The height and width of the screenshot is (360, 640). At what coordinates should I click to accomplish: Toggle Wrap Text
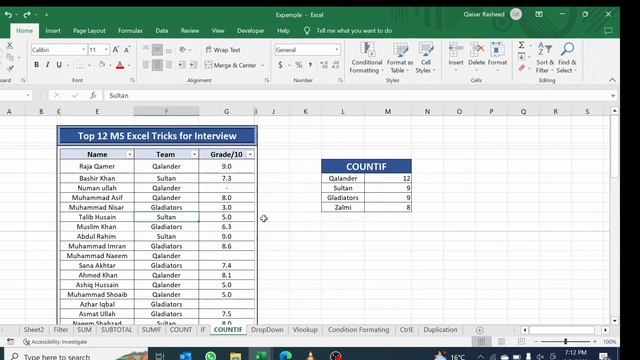[x=223, y=50]
